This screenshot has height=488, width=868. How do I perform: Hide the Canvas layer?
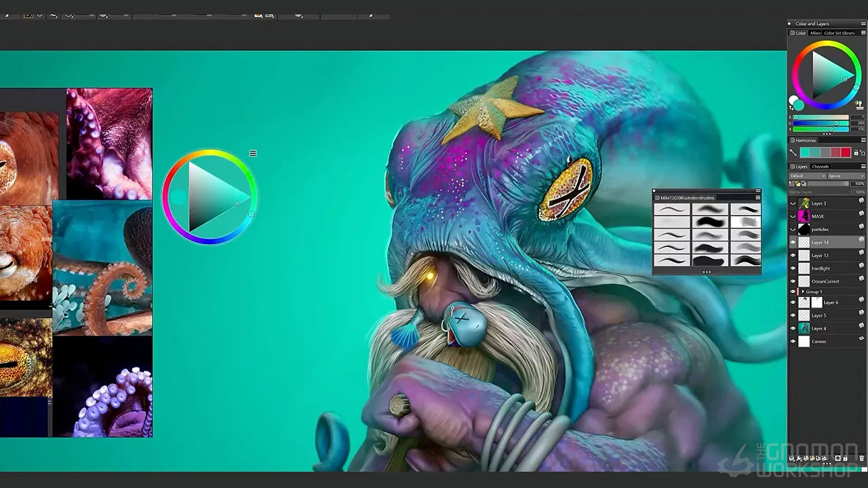click(793, 342)
